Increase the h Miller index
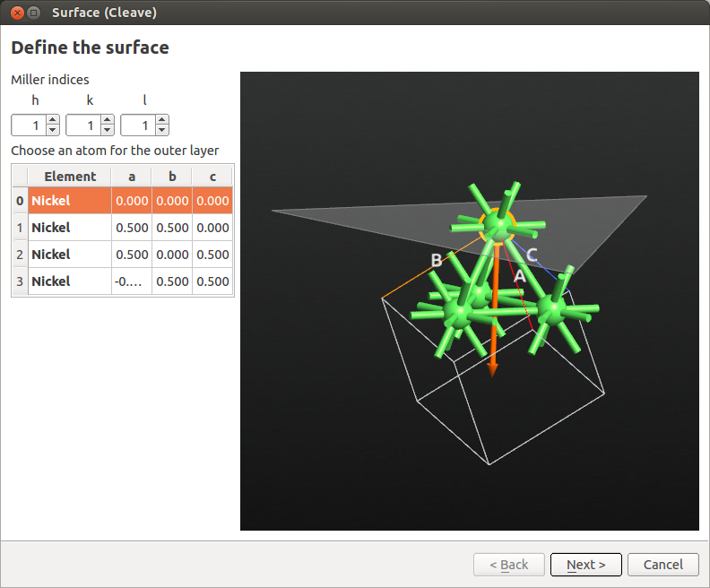The height and width of the screenshot is (588, 710). pos(53,120)
